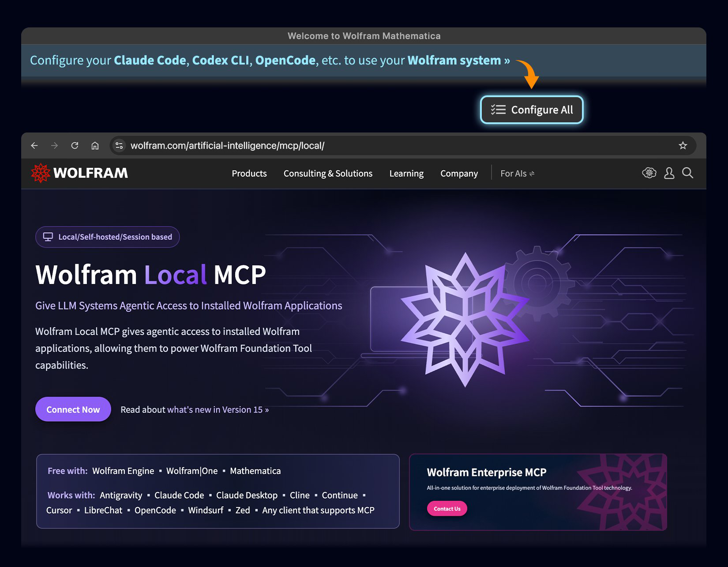
Task: Open the Products menu
Action: (x=249, y=174)
